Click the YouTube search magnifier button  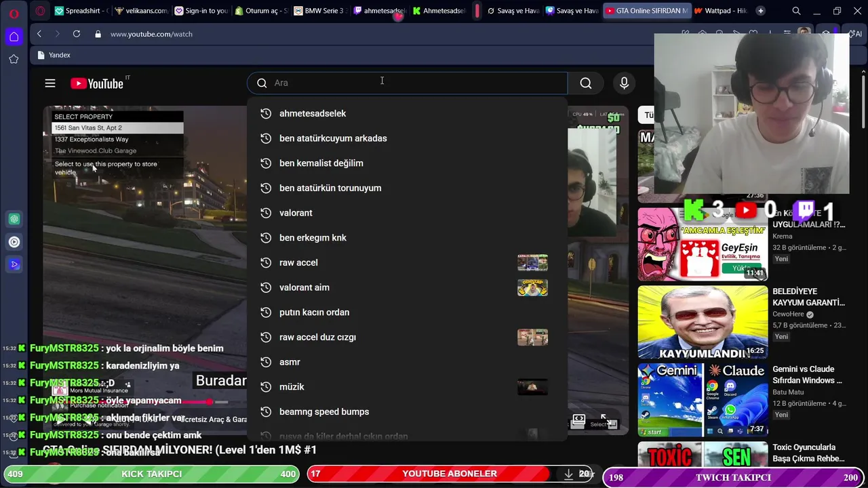click(586, 83)
